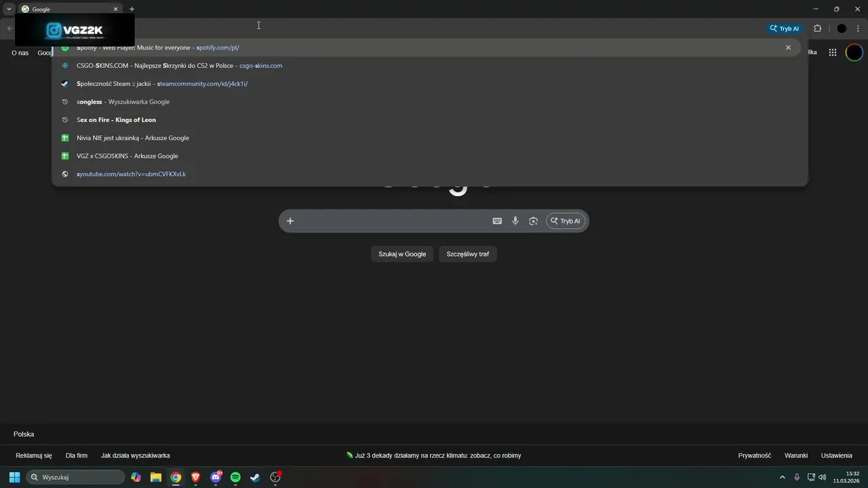Close the Google tab
This screenshot has width=868, height=488.
(x=115, y=9)
